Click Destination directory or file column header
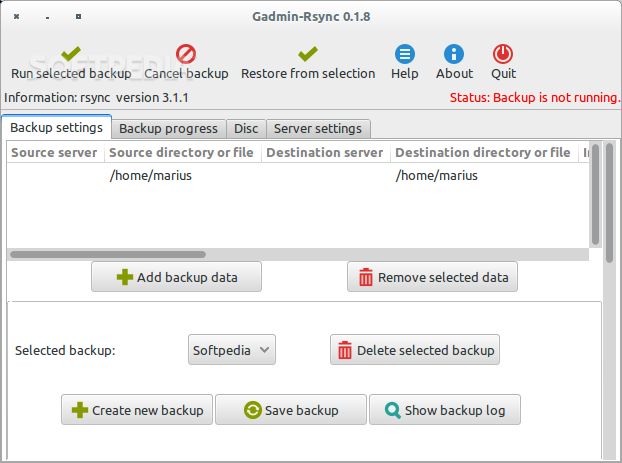622x463 pixels. click(483, 152)
